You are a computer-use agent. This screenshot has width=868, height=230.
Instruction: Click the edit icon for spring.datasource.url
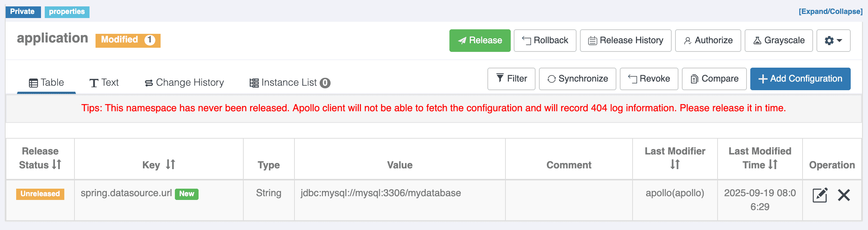click(819, 195)
